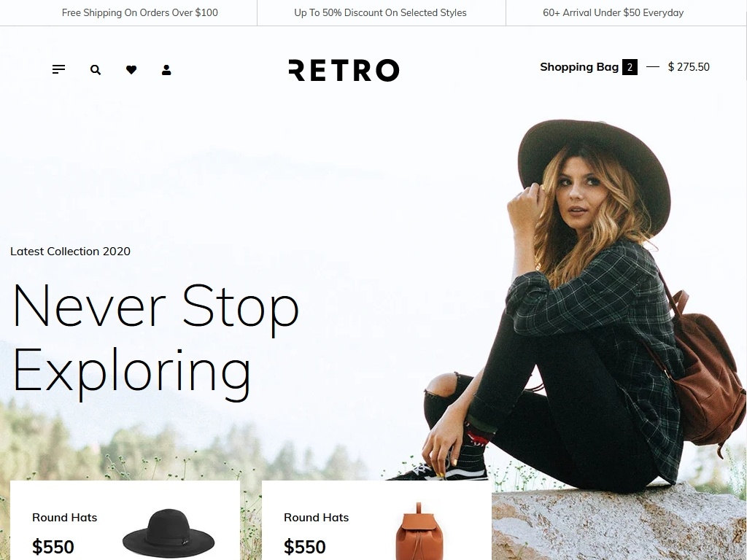Open the Shopping Bag link
Screen dimensions: 747x560
pyautogui.click(x=578, y=67)
